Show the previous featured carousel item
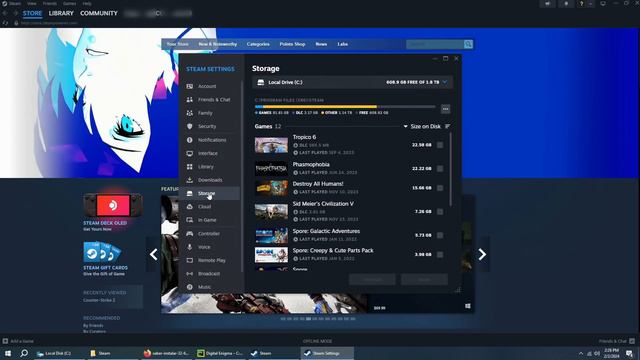This screenshot has width=640, height=360. click(x=153, y=254)
